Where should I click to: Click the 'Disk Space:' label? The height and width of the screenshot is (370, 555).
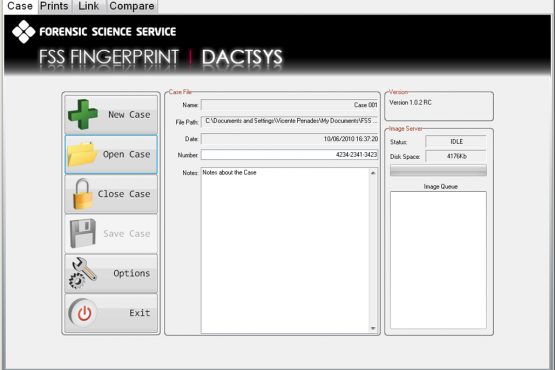point(405,157)
